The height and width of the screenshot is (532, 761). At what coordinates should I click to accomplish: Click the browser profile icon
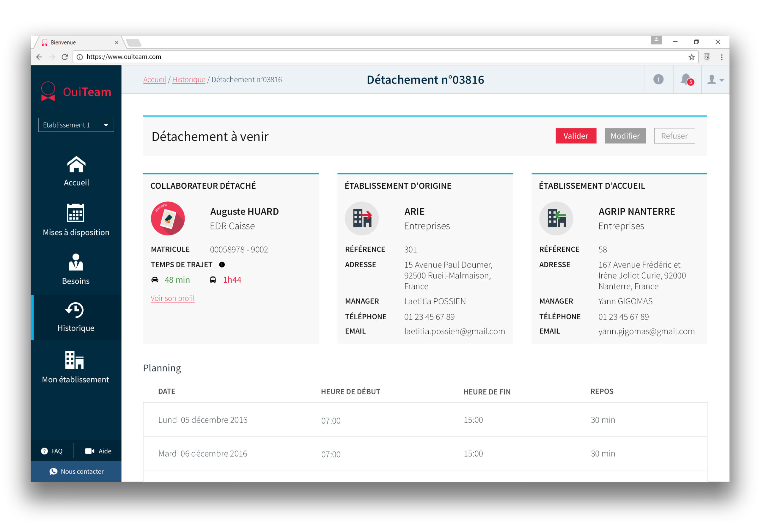656,40
